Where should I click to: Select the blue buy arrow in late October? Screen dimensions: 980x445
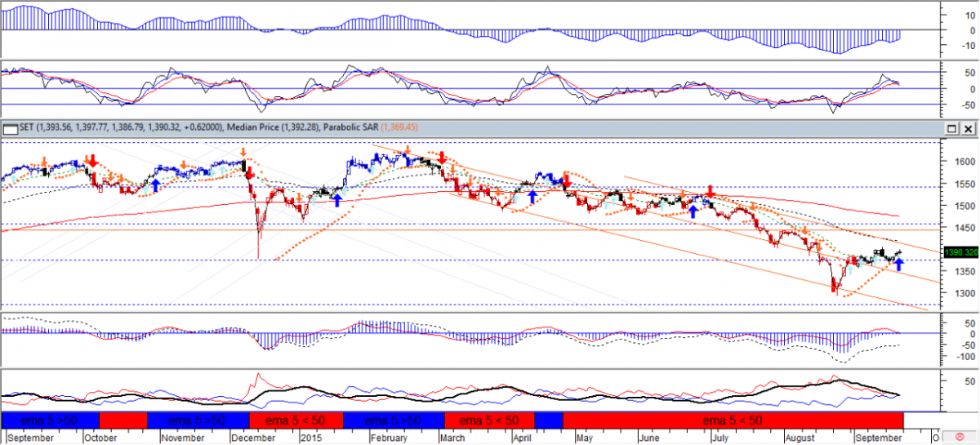[155, 185]
